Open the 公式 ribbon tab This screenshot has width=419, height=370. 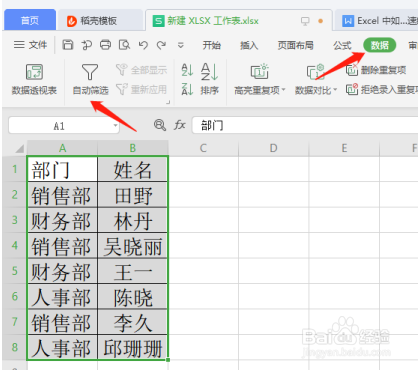pyautogui.click(x=342, y=45)
